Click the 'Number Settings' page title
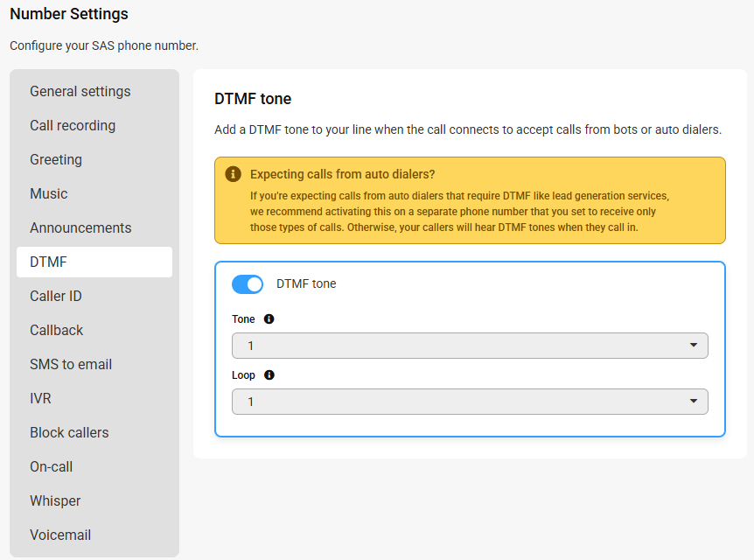The image size is (754, 560). point(69,14)
